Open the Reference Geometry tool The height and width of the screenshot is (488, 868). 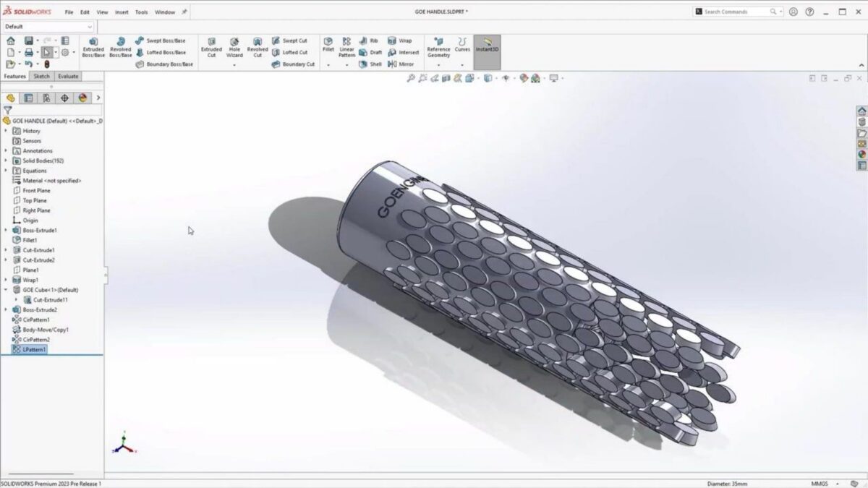click(438, 47)
